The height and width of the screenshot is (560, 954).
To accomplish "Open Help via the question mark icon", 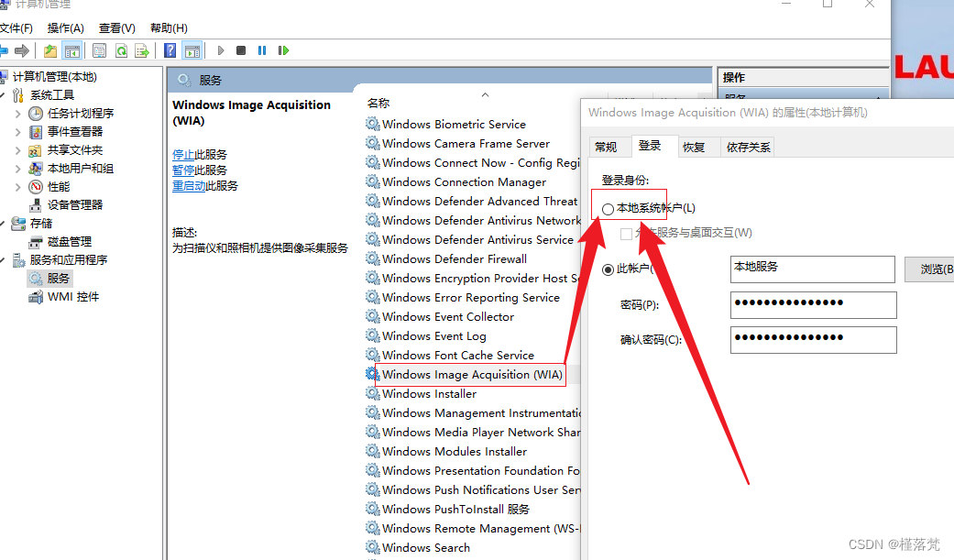I will click(170, 50).
